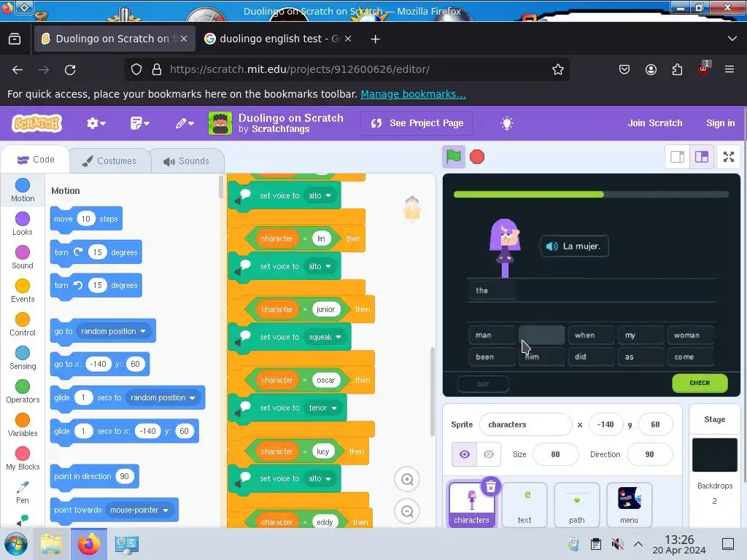The width and height of the screenshot is (747, 560).
Task: Select the Variables block category
Action: coord(23,425)
